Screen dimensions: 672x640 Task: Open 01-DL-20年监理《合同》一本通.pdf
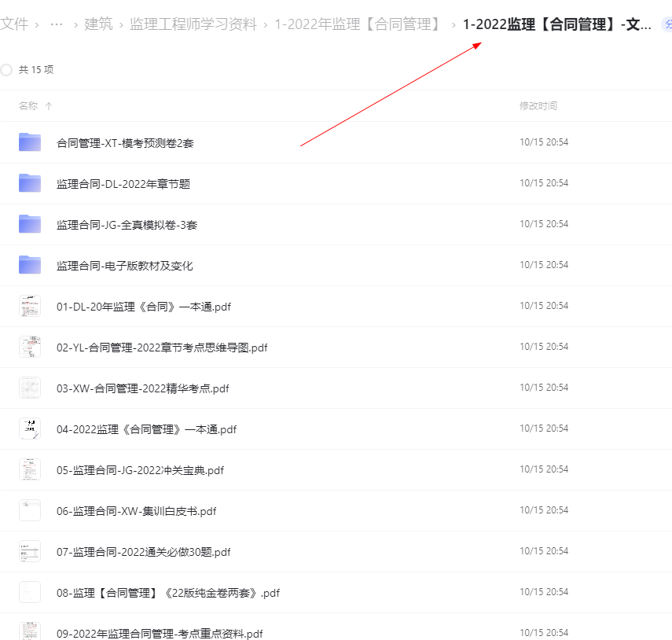pos(144,307)
